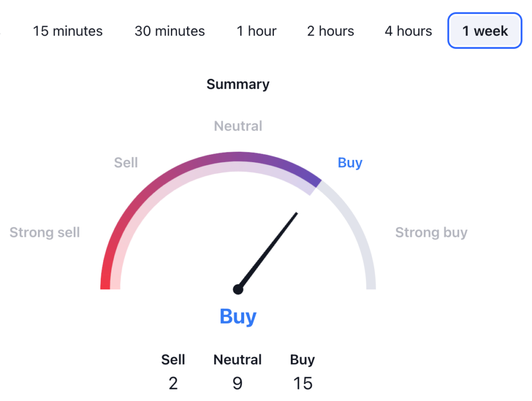Click the Sell label on the gauge
The width and height of the screenshot is (532, 401).
[x=126, y=163]
